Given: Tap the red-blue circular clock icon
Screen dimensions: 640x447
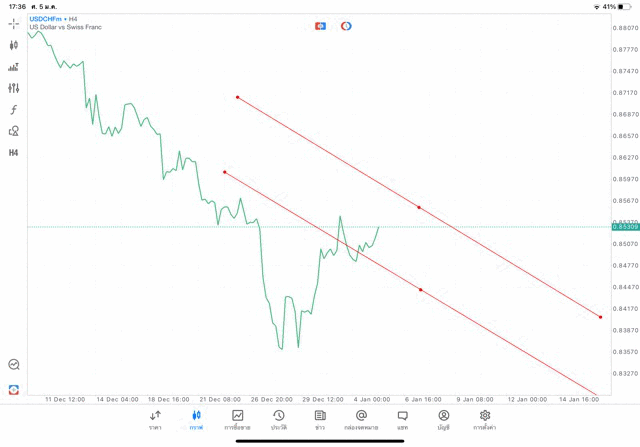Looking at the screenshot, I should click(x=346, y=26).
